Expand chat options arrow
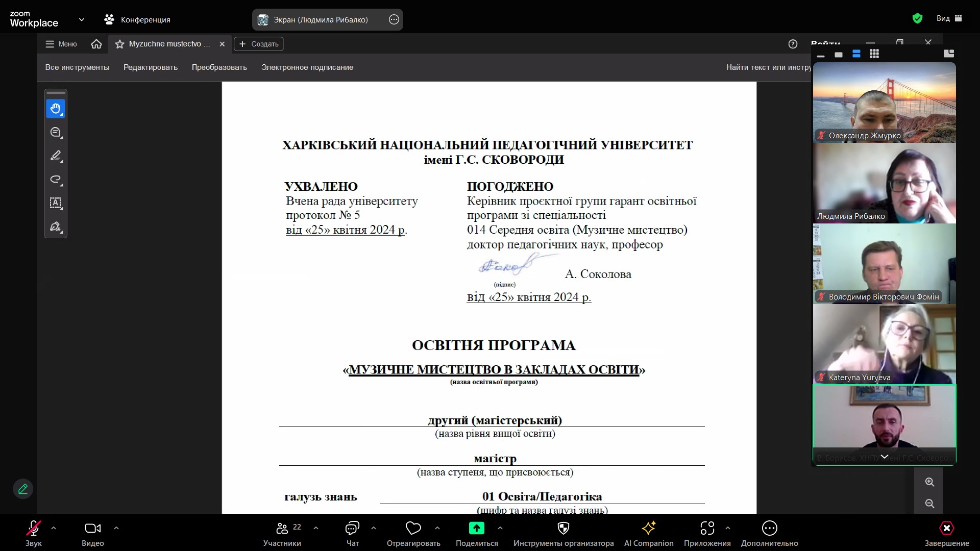Screen dimensions: 980x551 (374, 528)
